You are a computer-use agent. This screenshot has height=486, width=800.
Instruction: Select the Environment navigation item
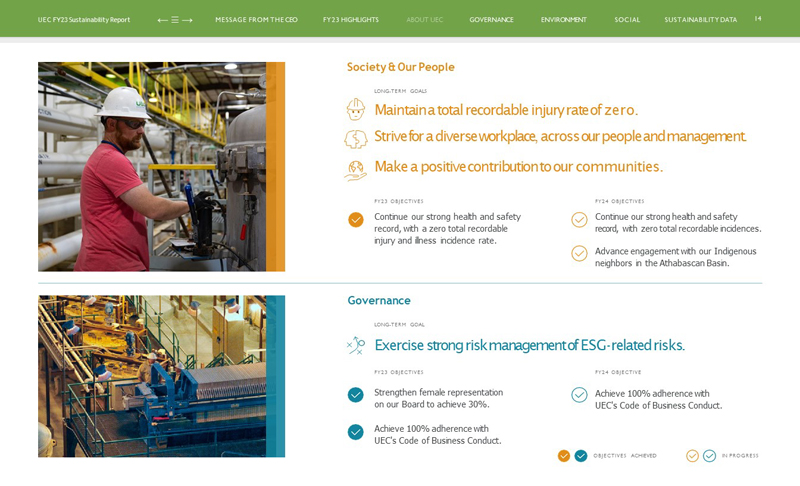click(x=563, y=20)
